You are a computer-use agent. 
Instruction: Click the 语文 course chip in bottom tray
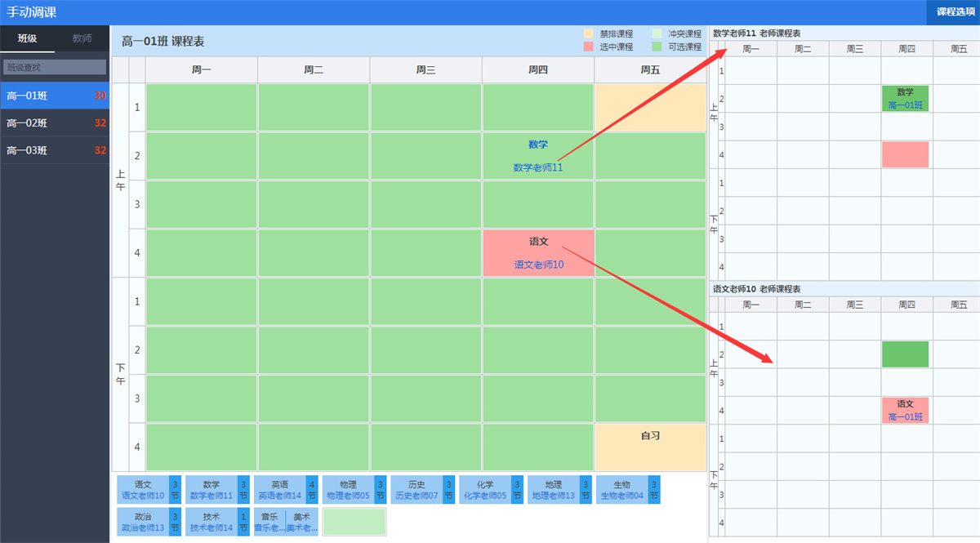tap(142, 490)
